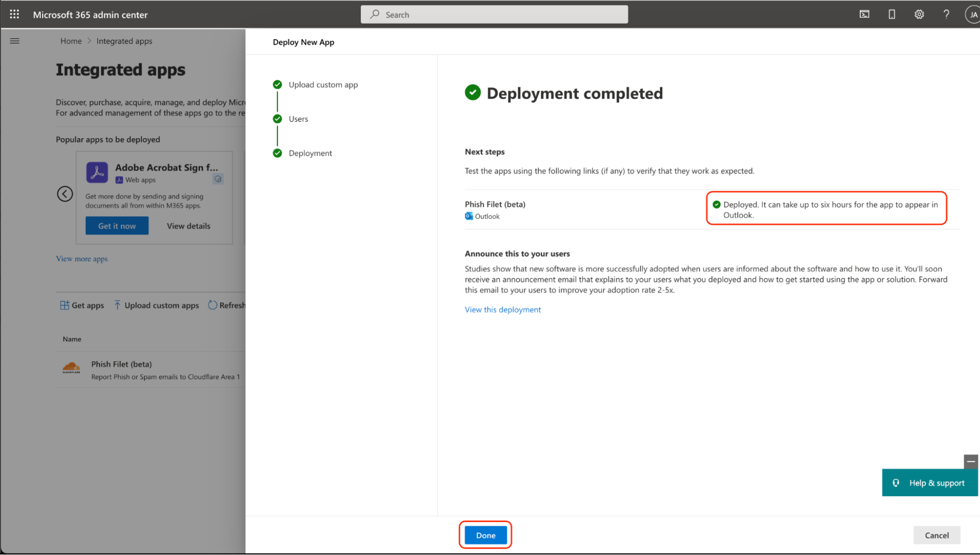The height and width of the screenshot is (555, 980).
Task: Click the Done button
Action: point(485,535)
